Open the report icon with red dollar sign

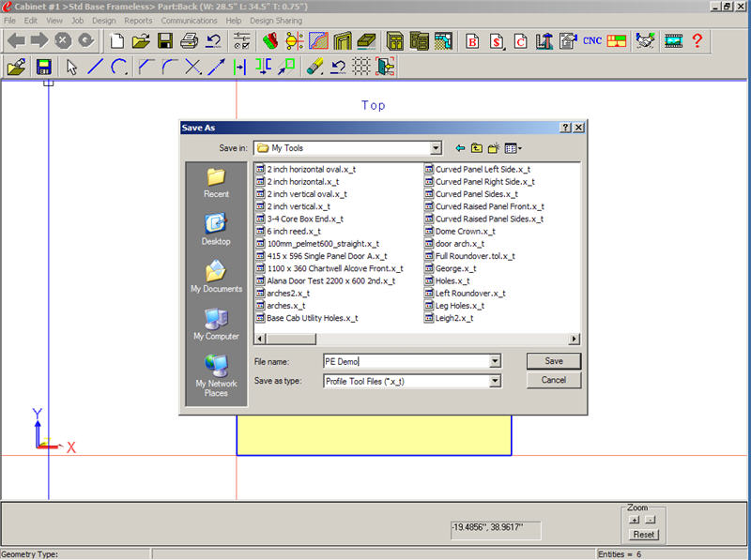[x=497, y=40]
